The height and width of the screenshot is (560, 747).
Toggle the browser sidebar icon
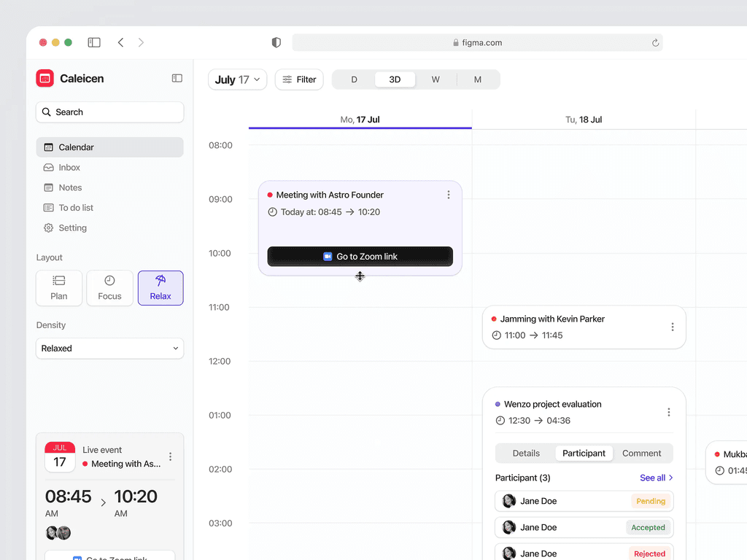point(94,42)
